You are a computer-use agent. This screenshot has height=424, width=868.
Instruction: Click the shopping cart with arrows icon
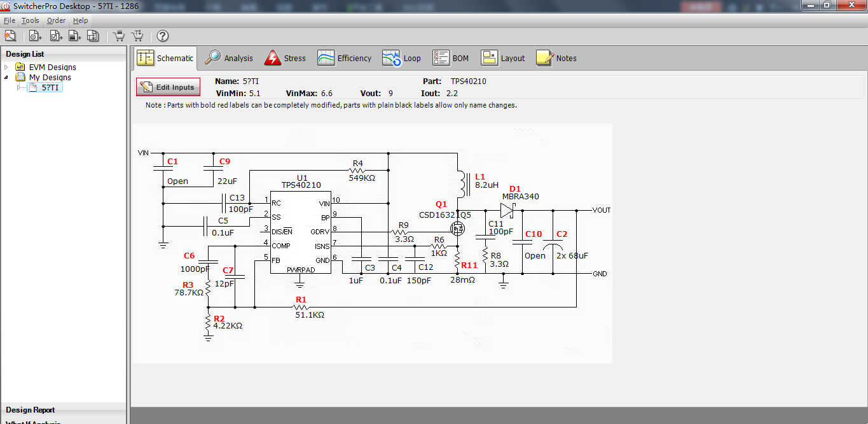(x=137, y=36)
